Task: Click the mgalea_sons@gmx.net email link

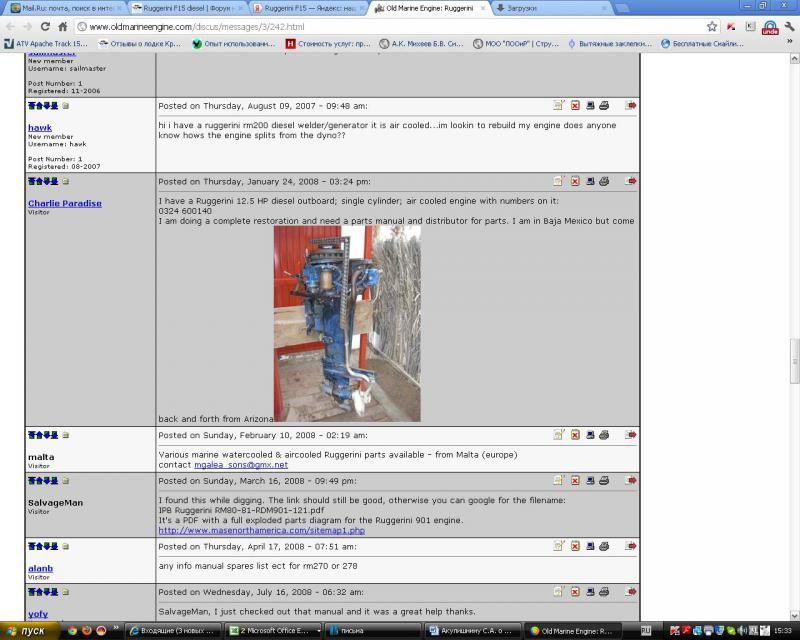Action: click(x=240, y=465)
